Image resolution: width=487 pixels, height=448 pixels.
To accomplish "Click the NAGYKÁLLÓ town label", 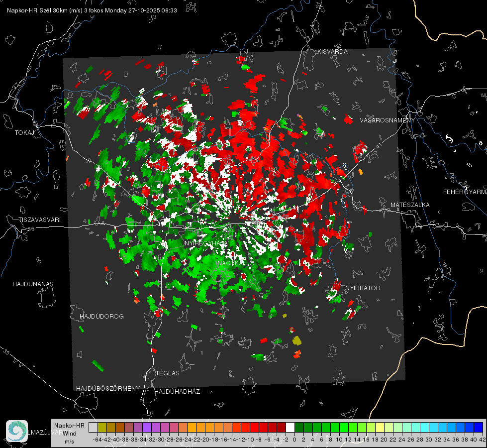I will click(236, 263).
